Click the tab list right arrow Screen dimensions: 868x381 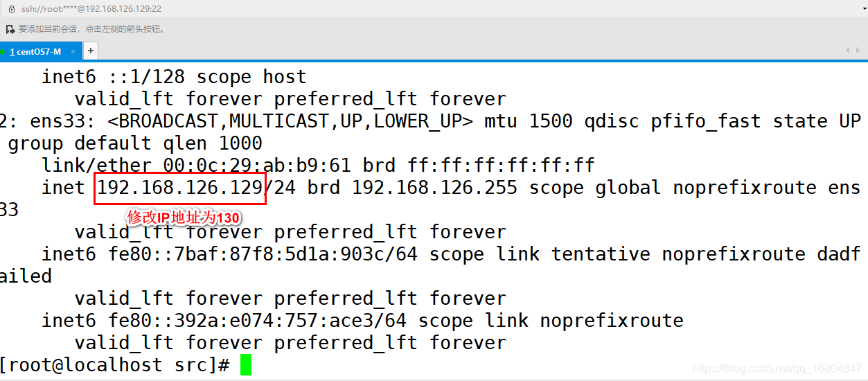point(857,51)
